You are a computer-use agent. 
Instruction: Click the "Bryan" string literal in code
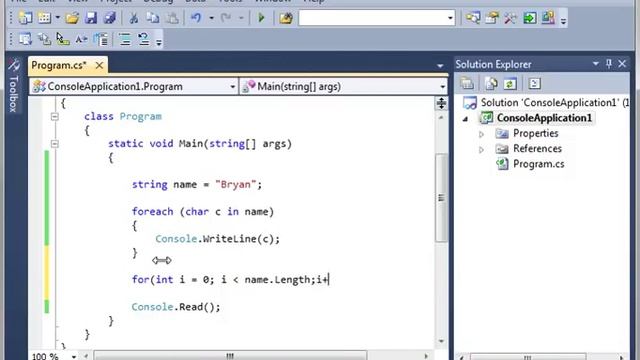click(x=236, y=184)
